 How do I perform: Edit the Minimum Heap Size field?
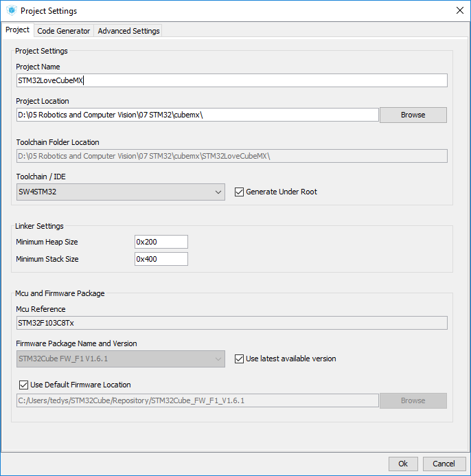click(161, 242)
